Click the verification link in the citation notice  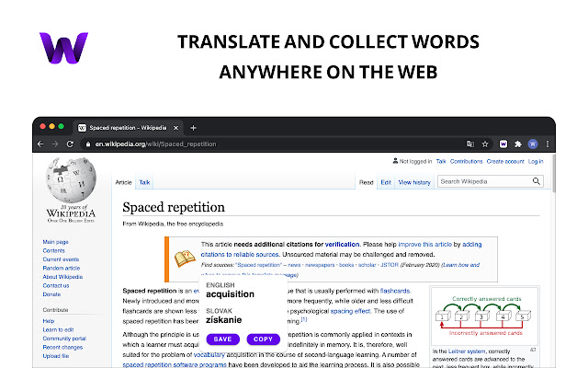pos(342,244)
